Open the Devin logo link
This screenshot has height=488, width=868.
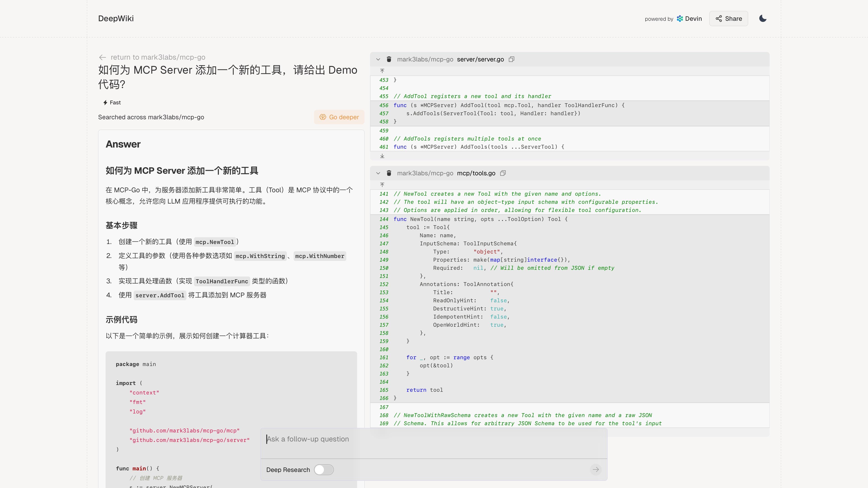click(689, 19)
